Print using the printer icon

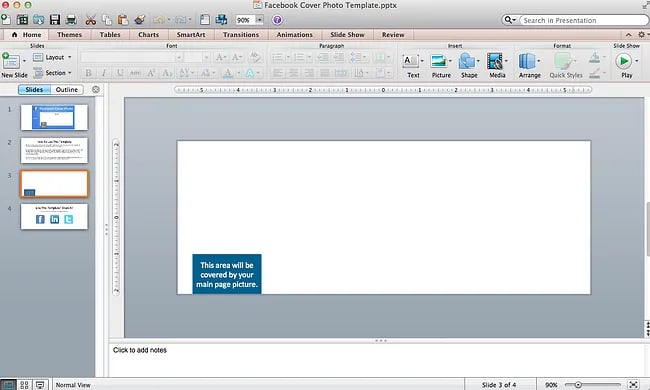click(x=71, y=19)
